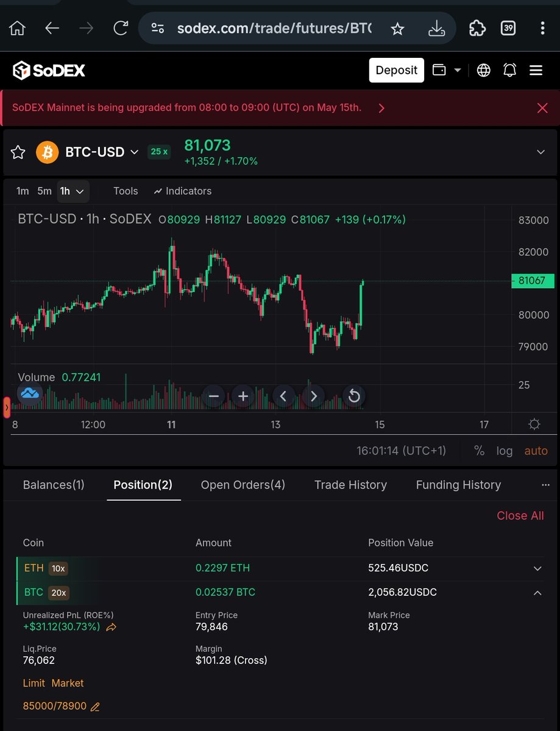This screenshot has width=560, height=731.
Task: Click the browser address bar URL
Action: tap(274, 28)
